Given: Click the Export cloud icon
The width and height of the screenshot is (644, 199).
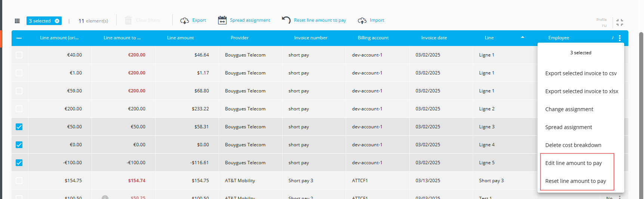Looking at the screenshot, I should tap(184, 21).
